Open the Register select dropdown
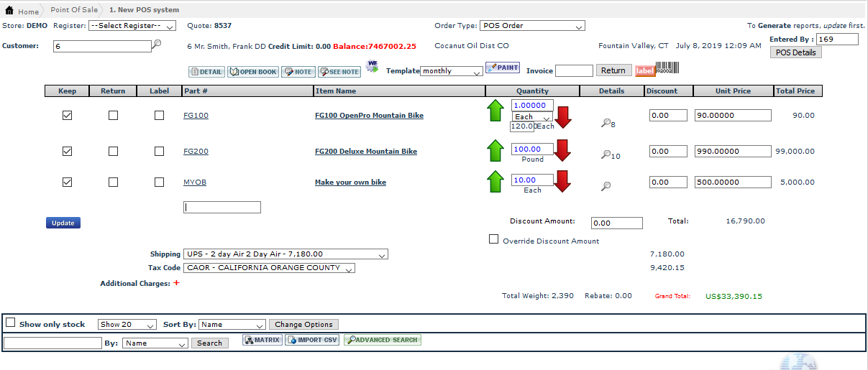Viewport: 868px width, 370px height. (132, 26)
